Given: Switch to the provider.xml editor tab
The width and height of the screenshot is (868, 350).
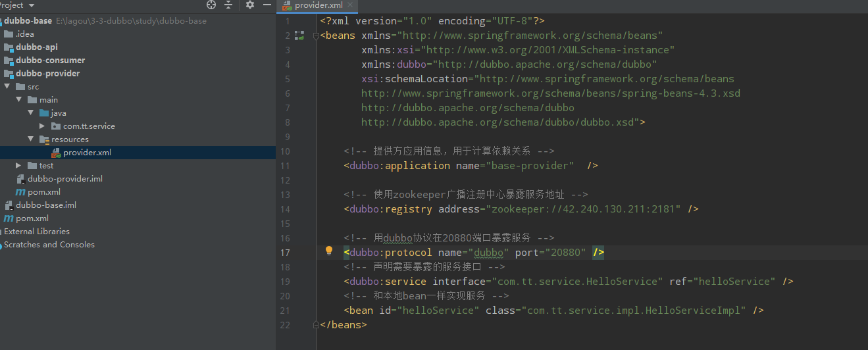Looking at the screenshot, I should tap(317, 5).
